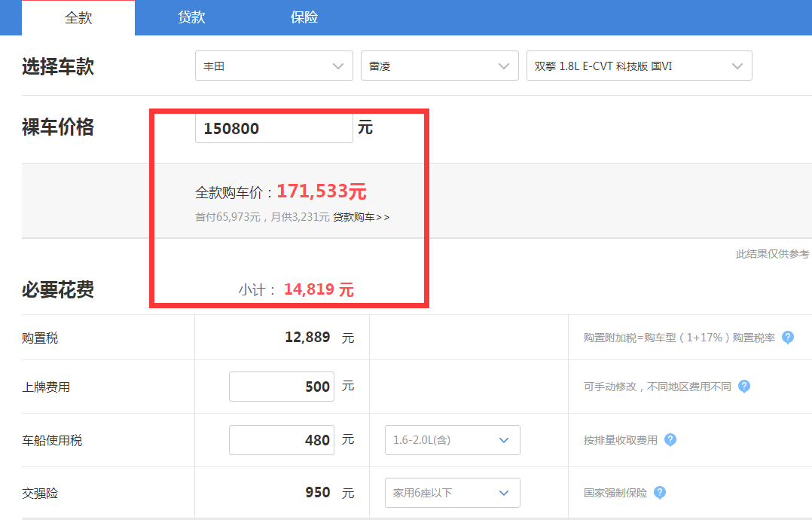Click the 交强险 row label
812x532 pixels.
pyautogui.click(x=40, y=493)
